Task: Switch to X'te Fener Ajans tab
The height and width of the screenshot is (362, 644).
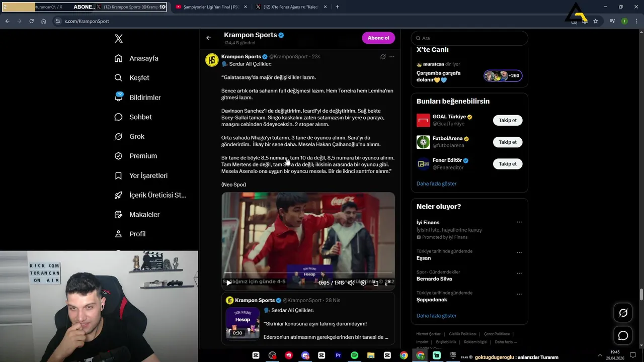Action: (x=291, y=7)
